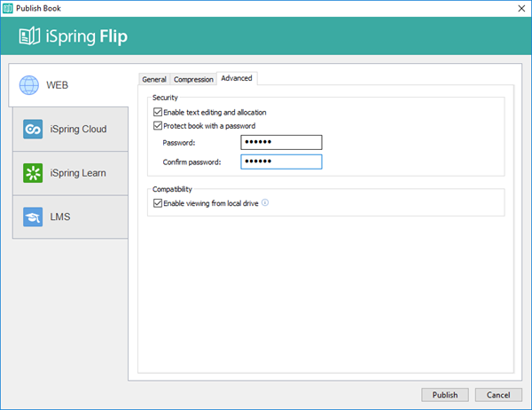
Task: Focus the Confirm password field
Action: (281, 162)
